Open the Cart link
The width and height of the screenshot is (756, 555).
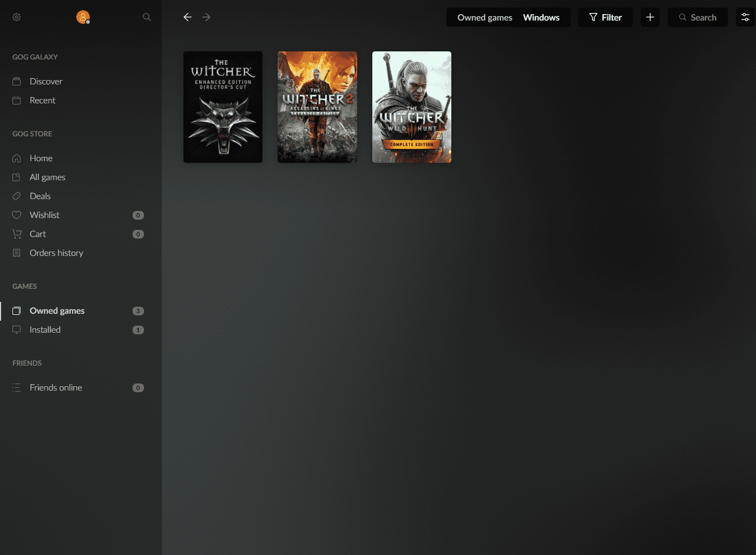pos(38,234)
